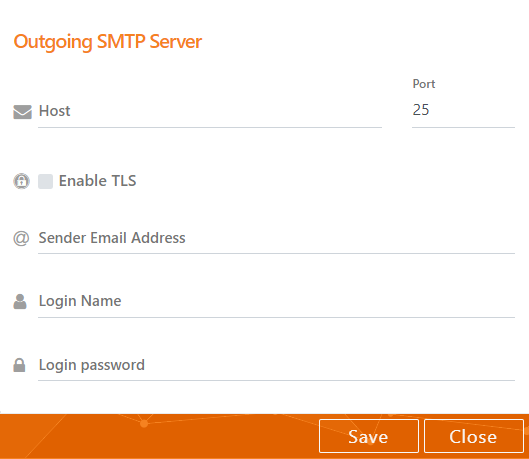Save the SMTP server settings
Image resolution: width=529 pixels, height=459 pixels.
369,436
